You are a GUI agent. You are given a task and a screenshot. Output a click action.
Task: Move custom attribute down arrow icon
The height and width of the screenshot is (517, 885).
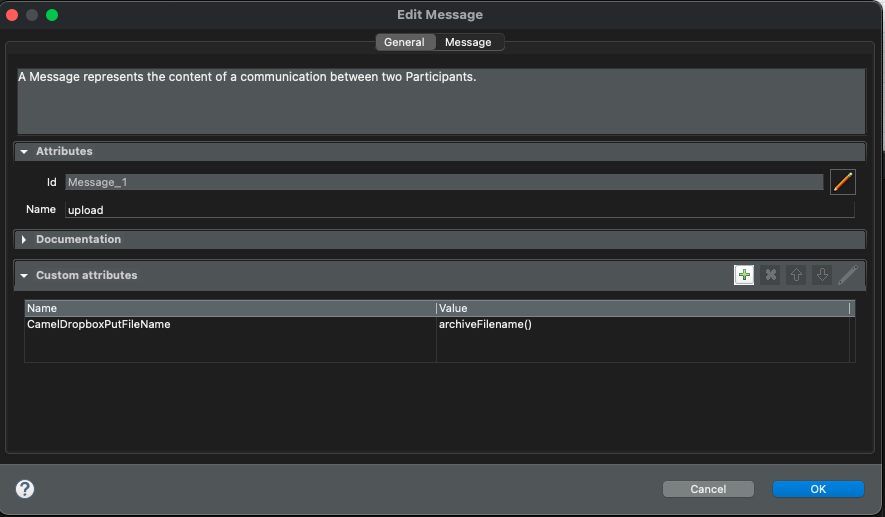coord(822,275)
